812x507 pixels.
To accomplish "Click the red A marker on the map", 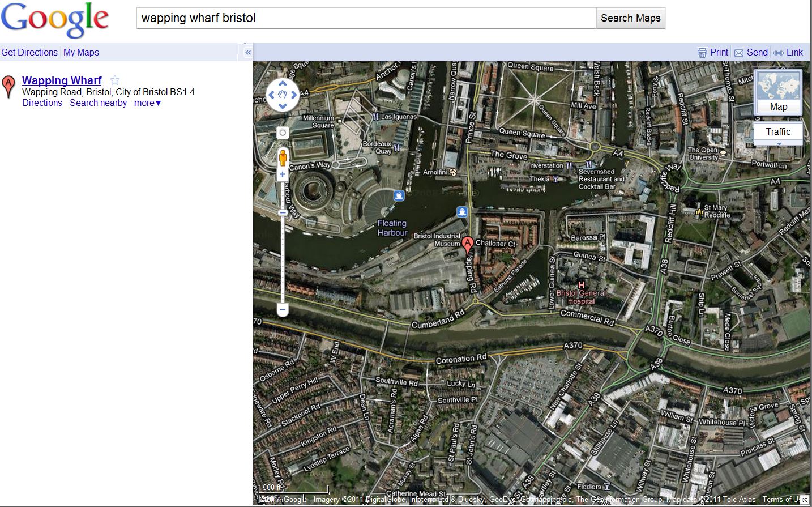I will (467, 246).
